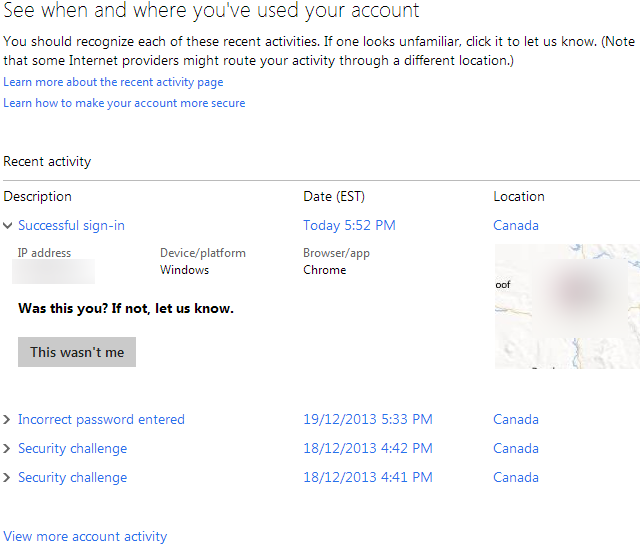Click Canada location for the 4:41 PM challenge
640x560 pixels.
(515, 478)
